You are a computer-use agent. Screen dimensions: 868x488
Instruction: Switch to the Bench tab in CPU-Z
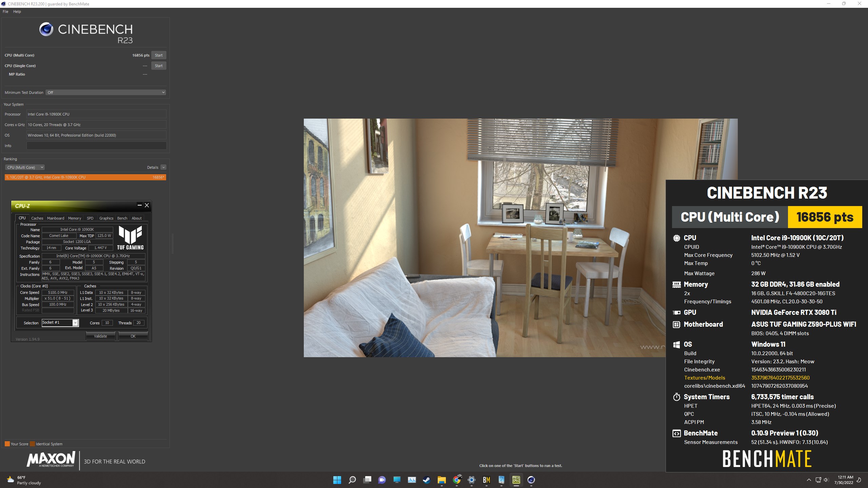pyautogui.click(x=122, y=218)
